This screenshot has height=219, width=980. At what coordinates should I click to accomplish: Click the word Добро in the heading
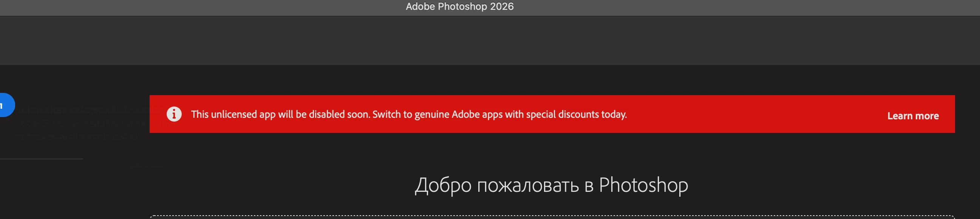[x=443, y=186]
